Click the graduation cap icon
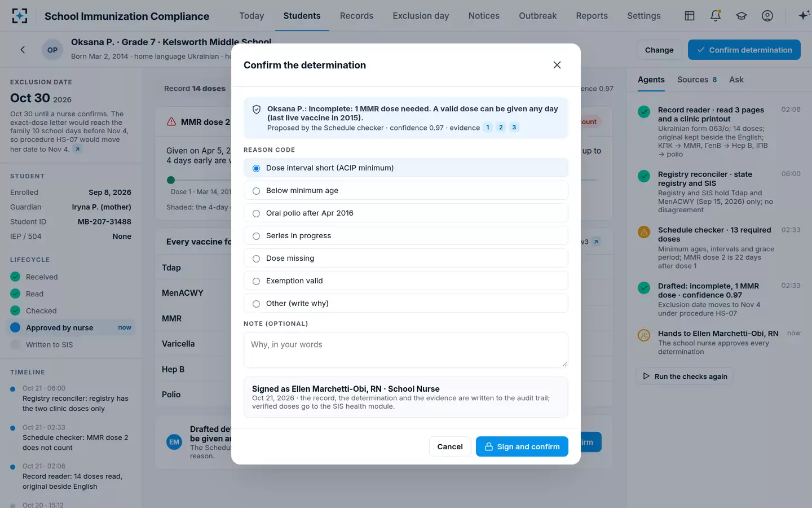This screenshot has width=812, height=508. click(741, 16)
